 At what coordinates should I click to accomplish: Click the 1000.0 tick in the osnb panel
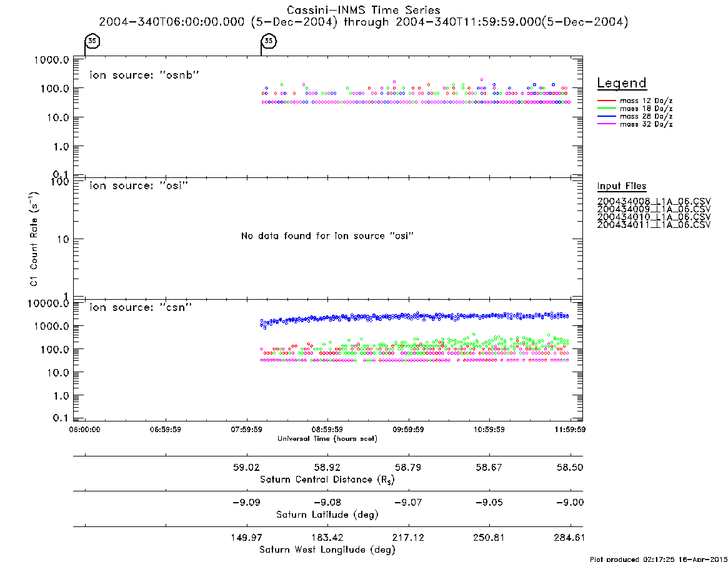(51, 60)
